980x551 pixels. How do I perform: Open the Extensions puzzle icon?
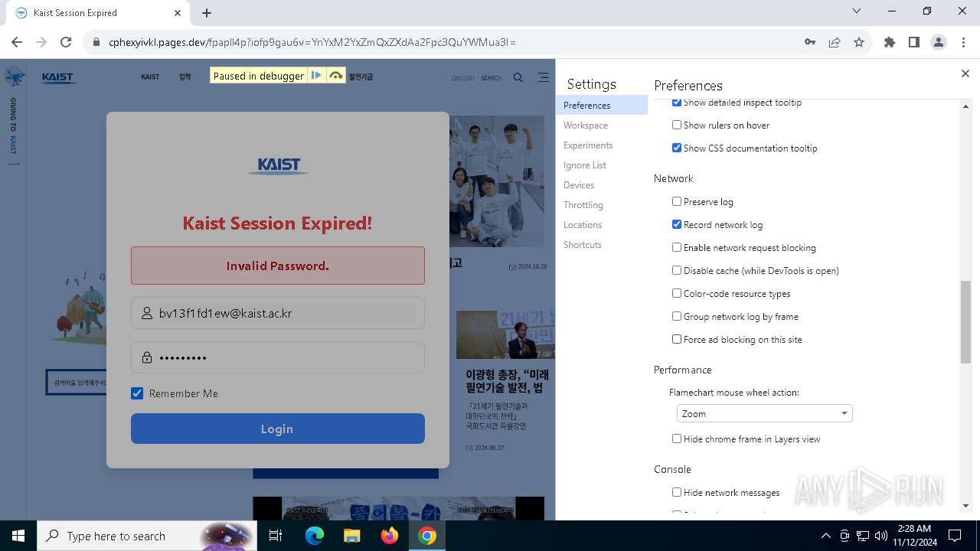click(890, 42)
